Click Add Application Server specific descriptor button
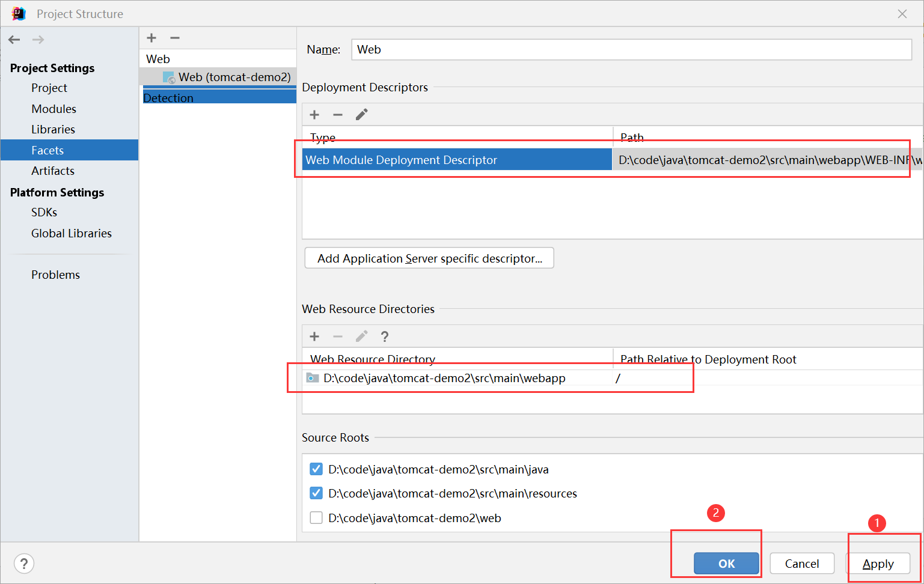 [429, 258]
